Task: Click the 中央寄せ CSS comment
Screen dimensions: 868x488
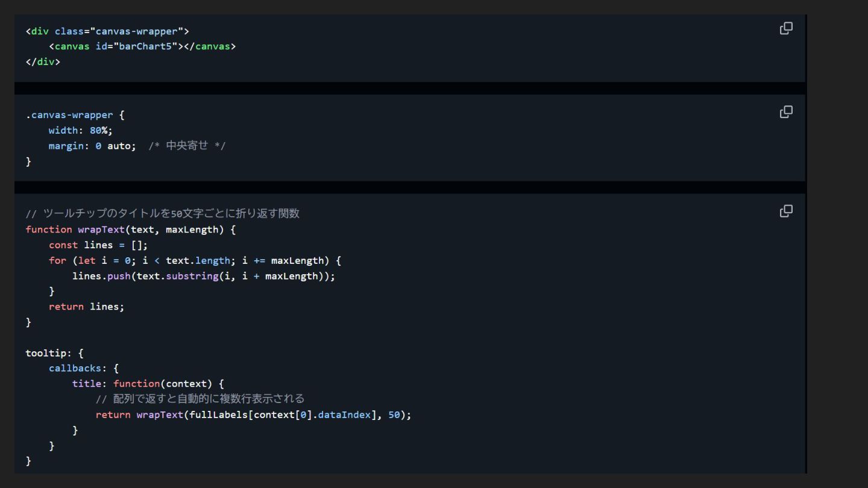Action: (x=187, y=146)
